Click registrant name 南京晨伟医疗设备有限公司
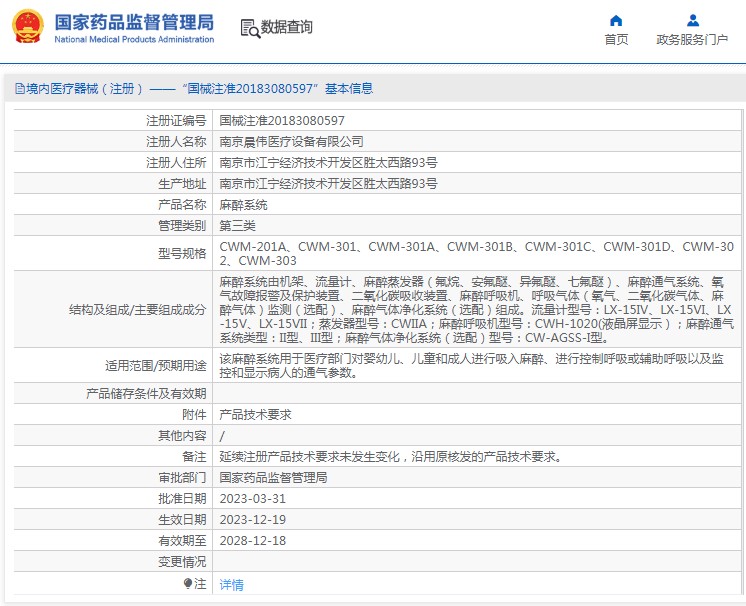Image resolution: width=746 pixels, height=606 pixels. 291,141
